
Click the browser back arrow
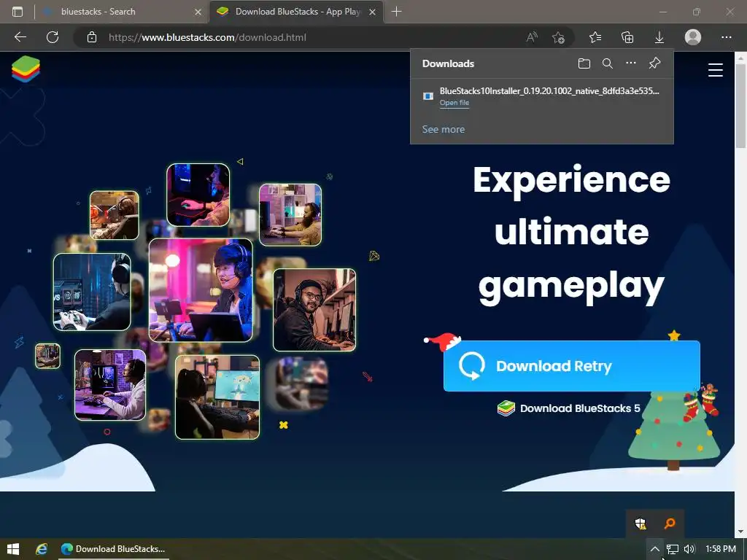coord(20,37)
